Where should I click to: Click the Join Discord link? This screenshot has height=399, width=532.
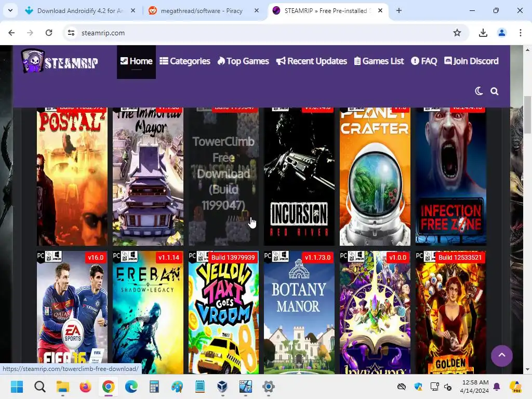(471, 61)
